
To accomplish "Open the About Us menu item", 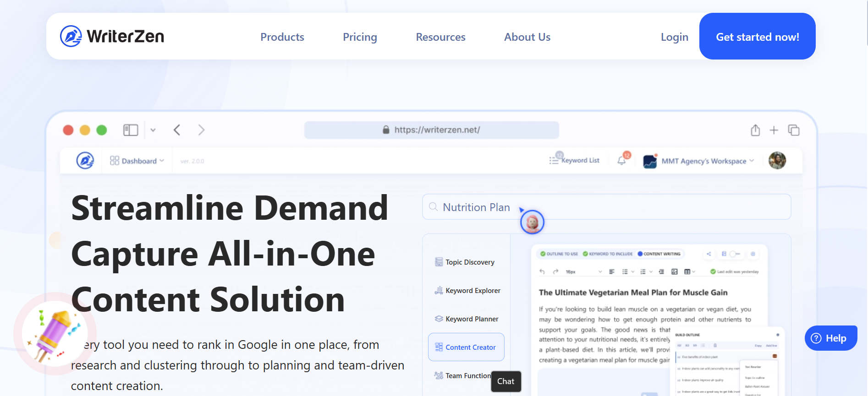I will pos(527,37).
